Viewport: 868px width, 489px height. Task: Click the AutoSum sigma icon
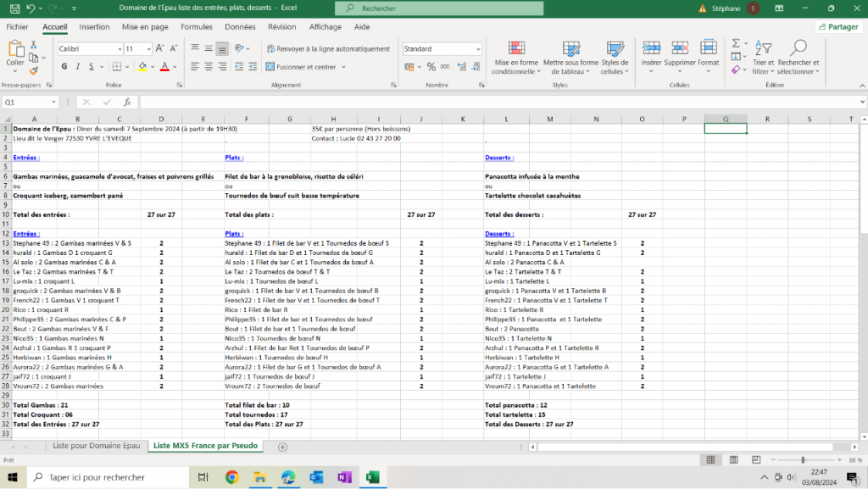pyautogui.click(x=736, y=43)
